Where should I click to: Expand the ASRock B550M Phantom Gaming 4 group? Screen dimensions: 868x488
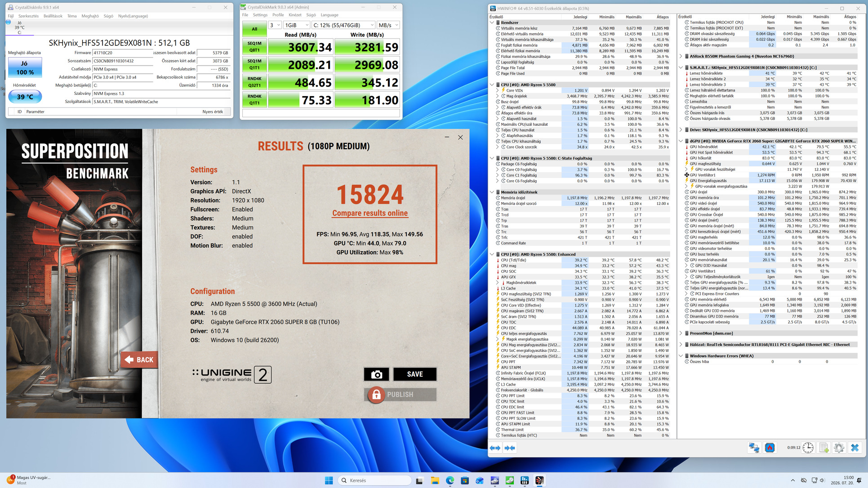point(681,56)
